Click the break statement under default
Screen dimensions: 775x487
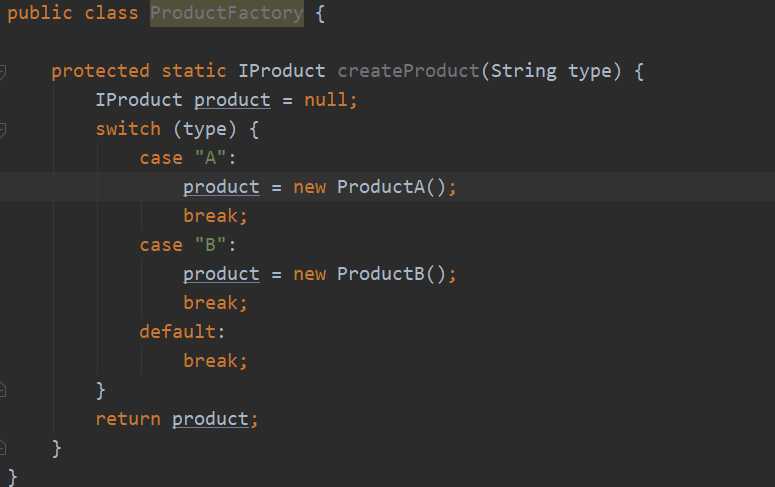click(x=215, y=361)
